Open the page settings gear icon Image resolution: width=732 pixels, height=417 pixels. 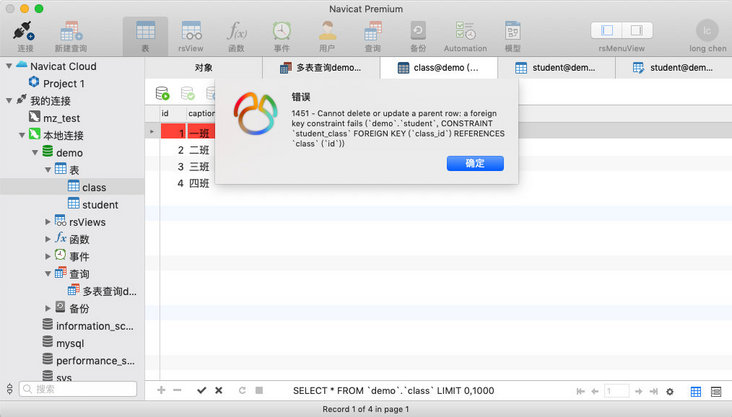670,391
